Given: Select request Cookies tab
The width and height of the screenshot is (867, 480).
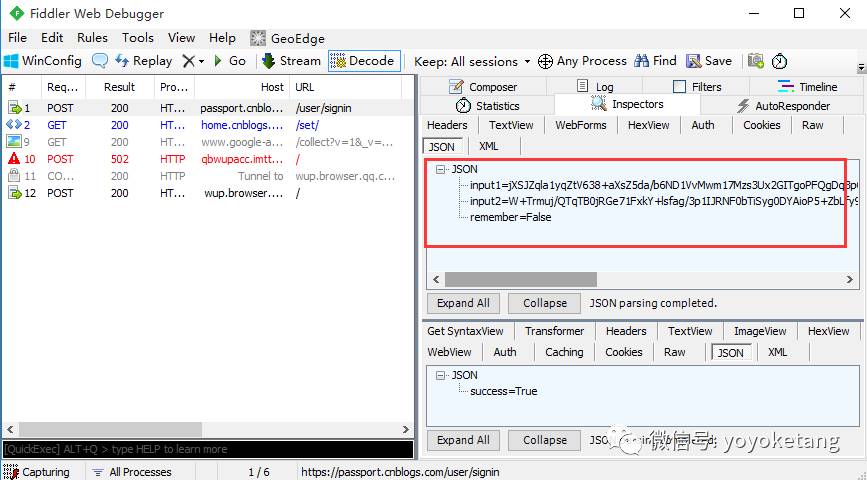Looking at the screenshot, I should (761, 125).
